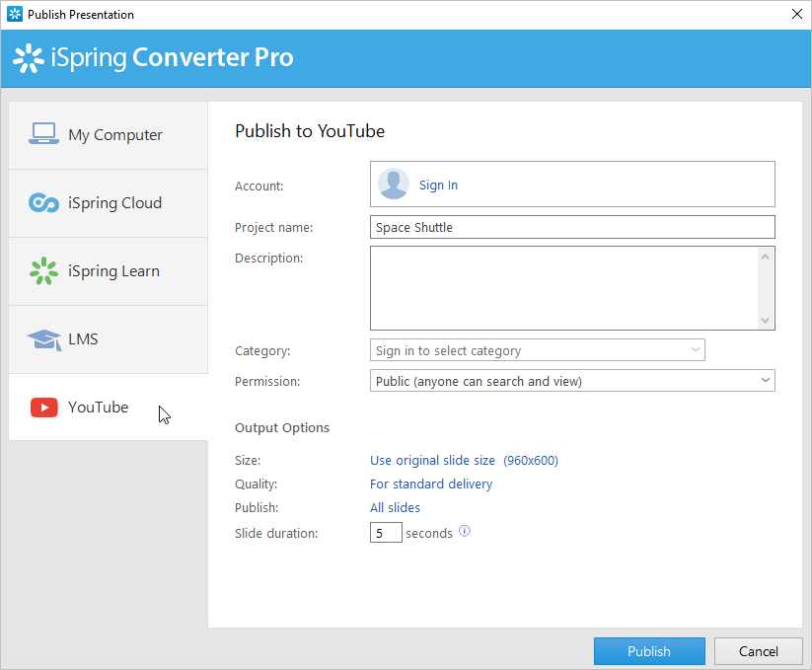Click the iSpring Converter Pro header logo
The image size is (812, 670).
coord(153,57)
